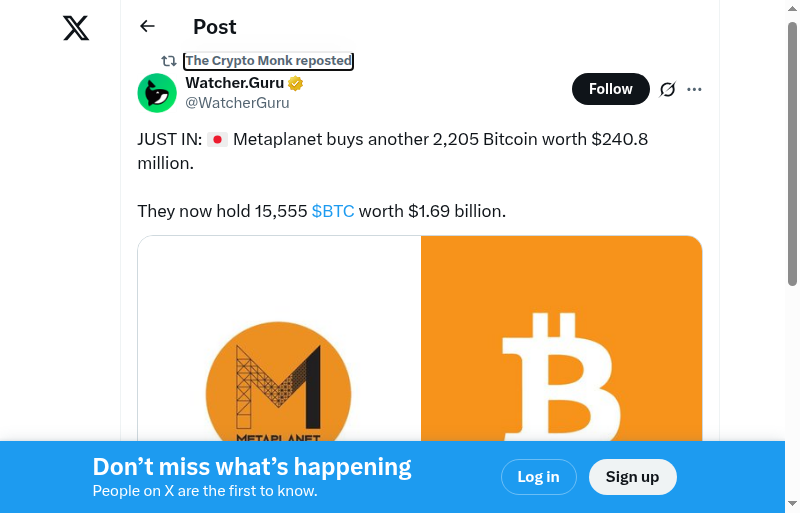Expand the More options ellipsis menu
This screenshot has width=800, height=513.
point(695,89)
